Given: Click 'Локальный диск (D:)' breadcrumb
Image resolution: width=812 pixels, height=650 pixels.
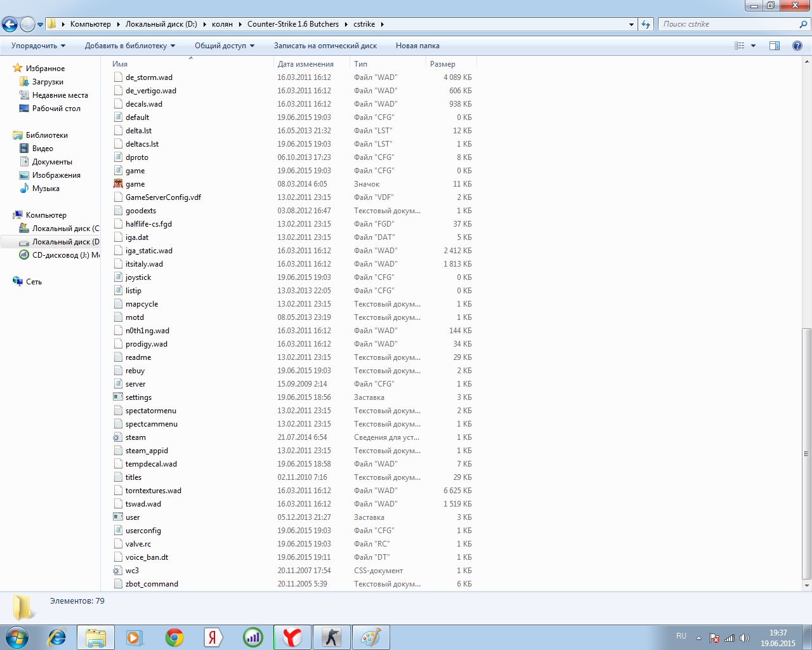Looking at the screenshot, I should coord(161,24).
